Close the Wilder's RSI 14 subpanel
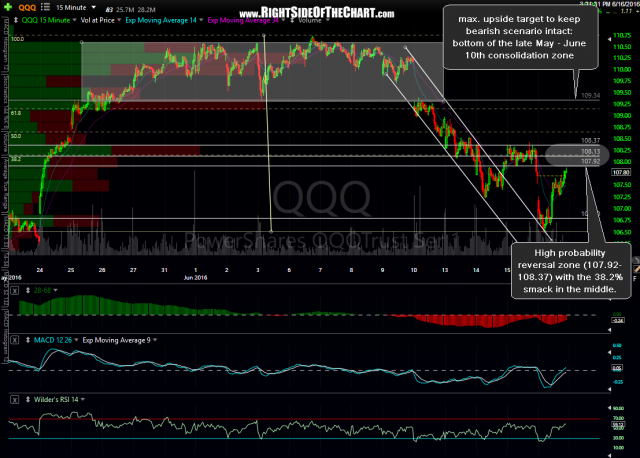This screenshot has height=458, width=640. [x=15, y=400]
